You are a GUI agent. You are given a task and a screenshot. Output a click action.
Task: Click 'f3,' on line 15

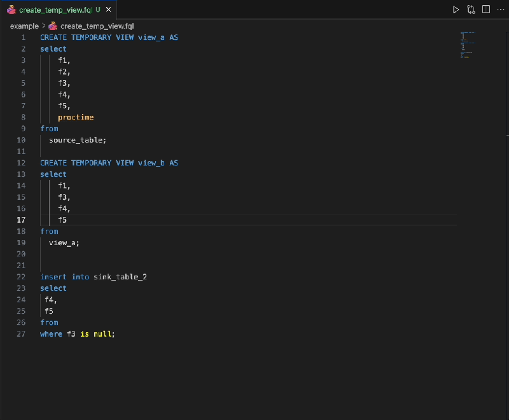tap(64, 197)
